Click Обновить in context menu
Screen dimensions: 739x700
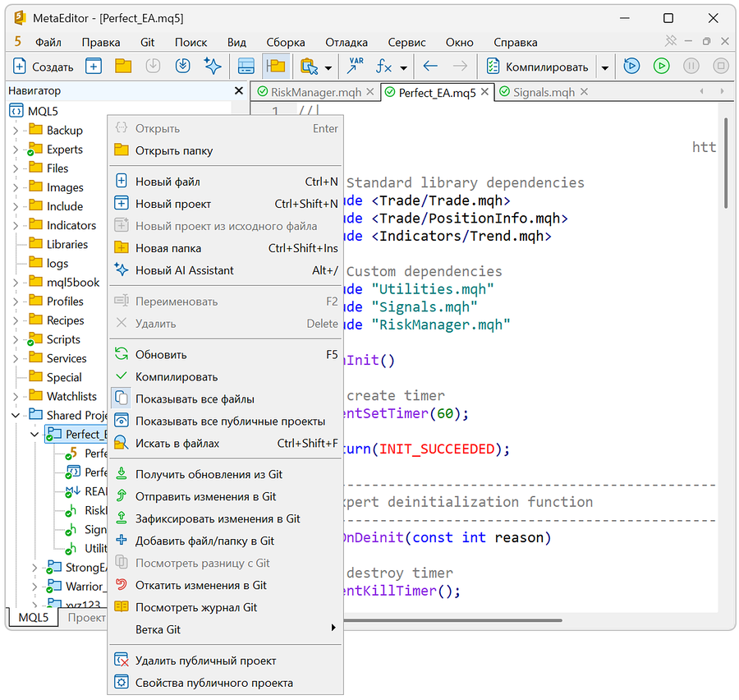click(x=225, y=355)
